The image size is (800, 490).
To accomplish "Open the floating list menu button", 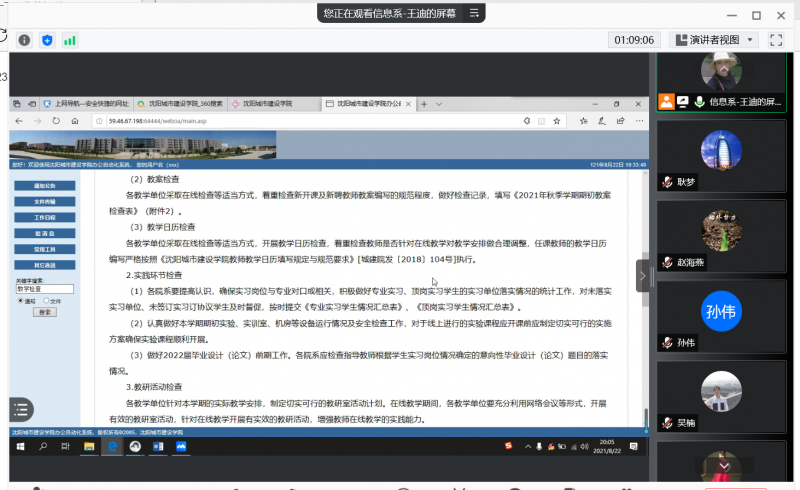I will point(21,409).
